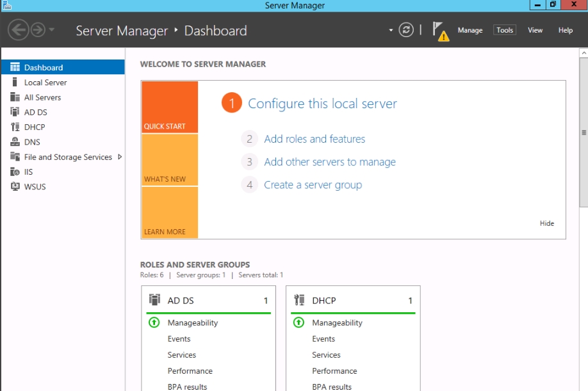588x391 pixels.
Task: Click the DNS sidebar icon
Action: pos(15,141)
